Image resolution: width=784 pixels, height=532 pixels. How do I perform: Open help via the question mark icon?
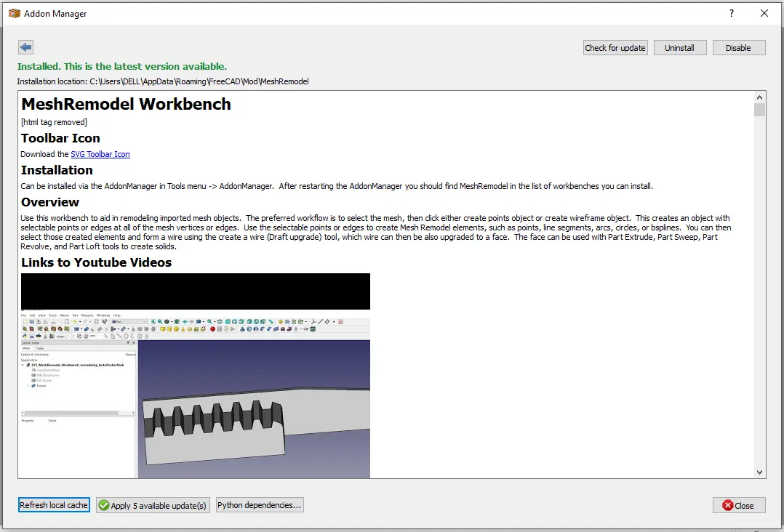(731, 13)
